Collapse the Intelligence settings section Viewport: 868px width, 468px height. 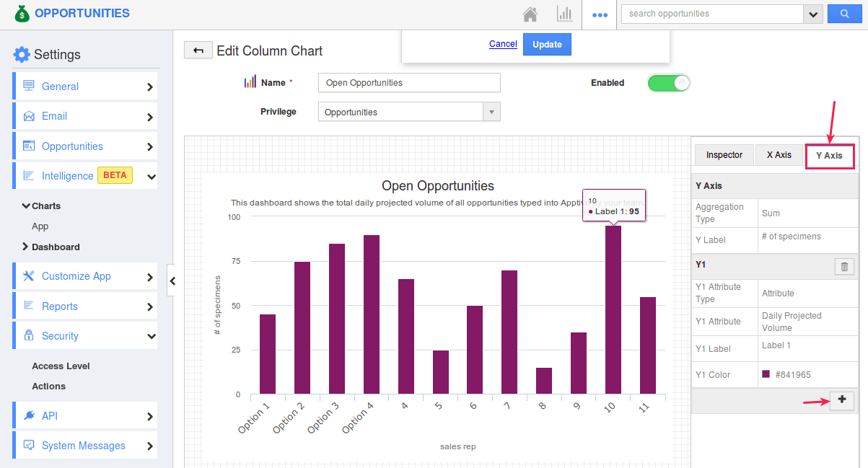151,176
